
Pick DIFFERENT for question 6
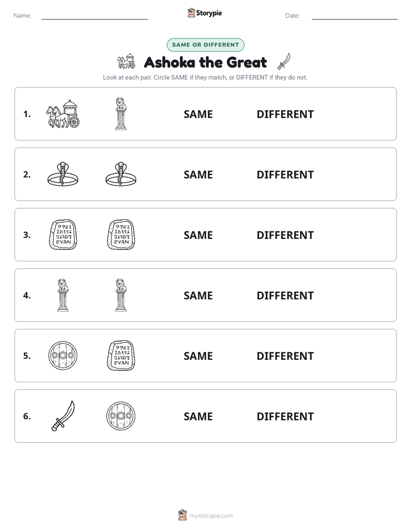click(285, 416)
